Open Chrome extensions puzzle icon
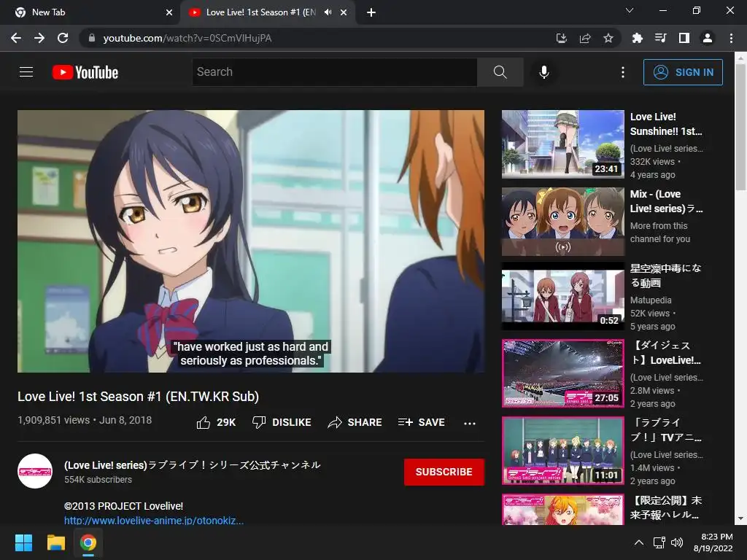The image size is (747, 560). [x=637, y=38]
